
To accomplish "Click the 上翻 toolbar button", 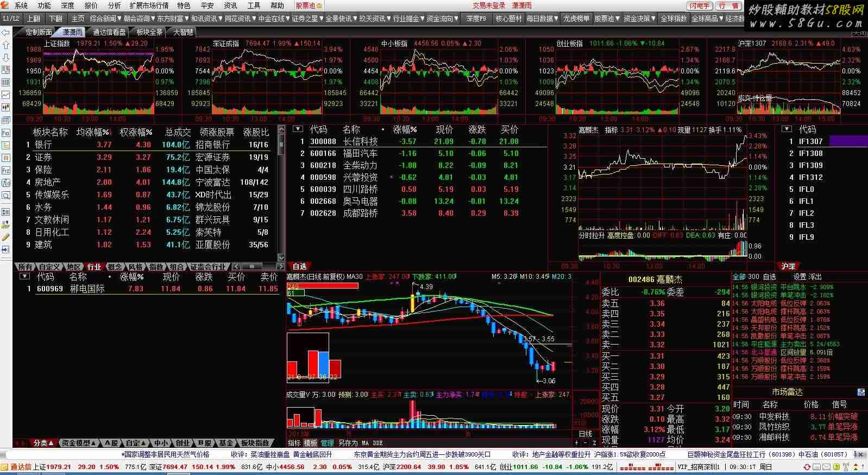I will (33, 18).
